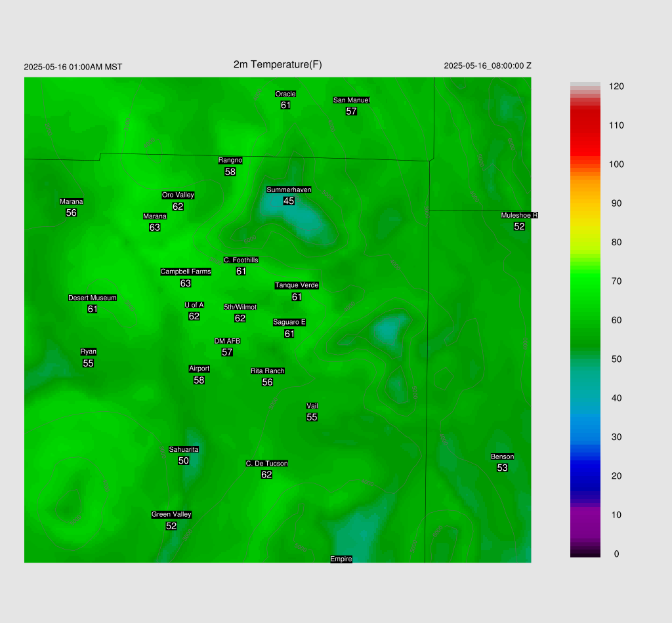Select the C. De Tucson station label

click(x=266, y=463)
